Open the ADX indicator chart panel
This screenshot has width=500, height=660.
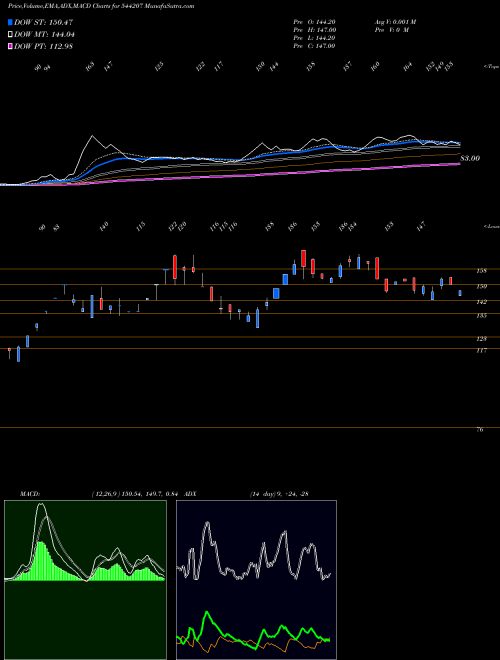256,580
